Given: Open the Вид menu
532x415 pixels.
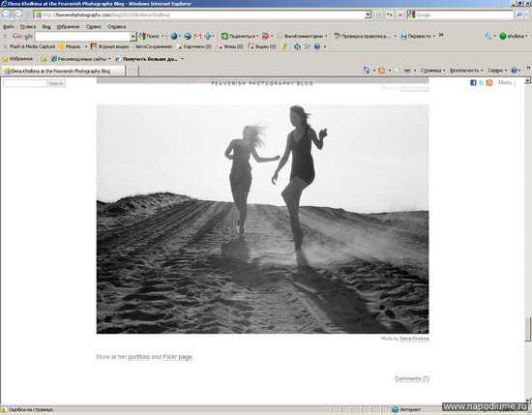Looking at the screenshot, I should click(x=46, y=26).
